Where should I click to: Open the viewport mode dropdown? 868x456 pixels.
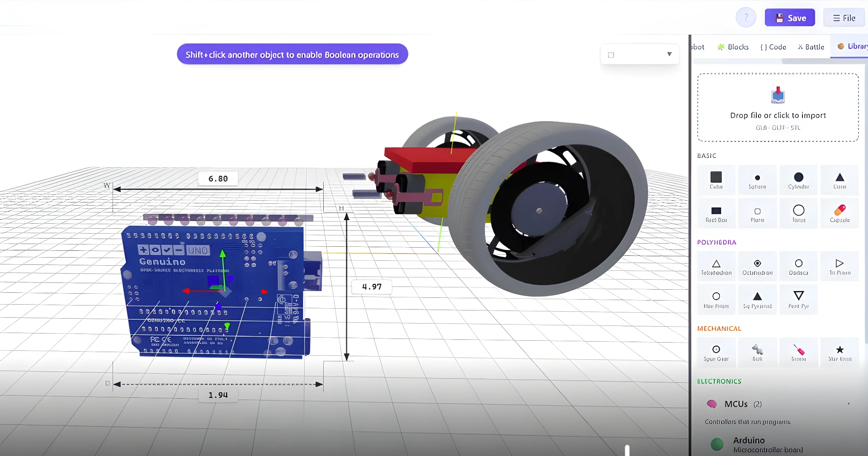(x=640, y=54)
